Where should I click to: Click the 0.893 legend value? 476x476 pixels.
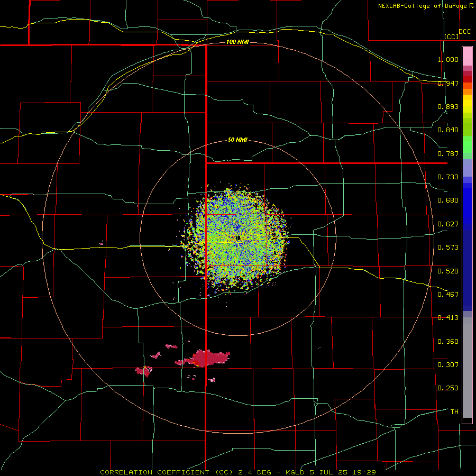tap(448, 106)
